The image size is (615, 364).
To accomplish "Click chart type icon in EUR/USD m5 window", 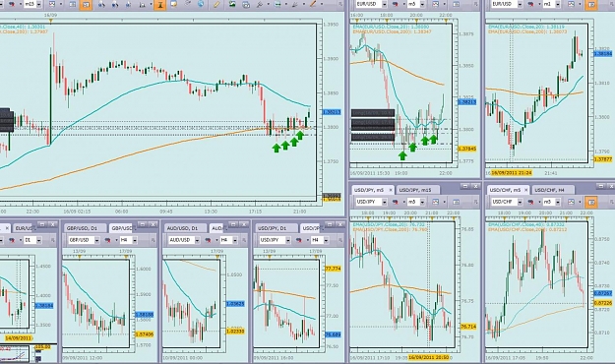I will click(x=435, y=4).
